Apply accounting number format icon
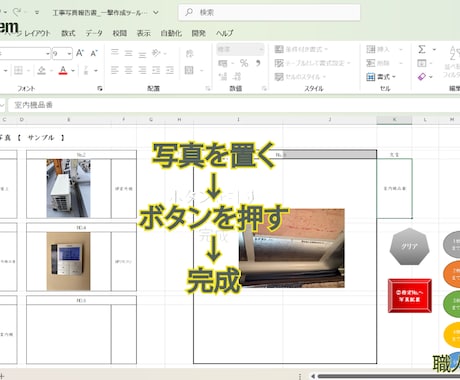The width and height of the screenshot is (460, 380). pyautogui.click(x=223, y=63)
